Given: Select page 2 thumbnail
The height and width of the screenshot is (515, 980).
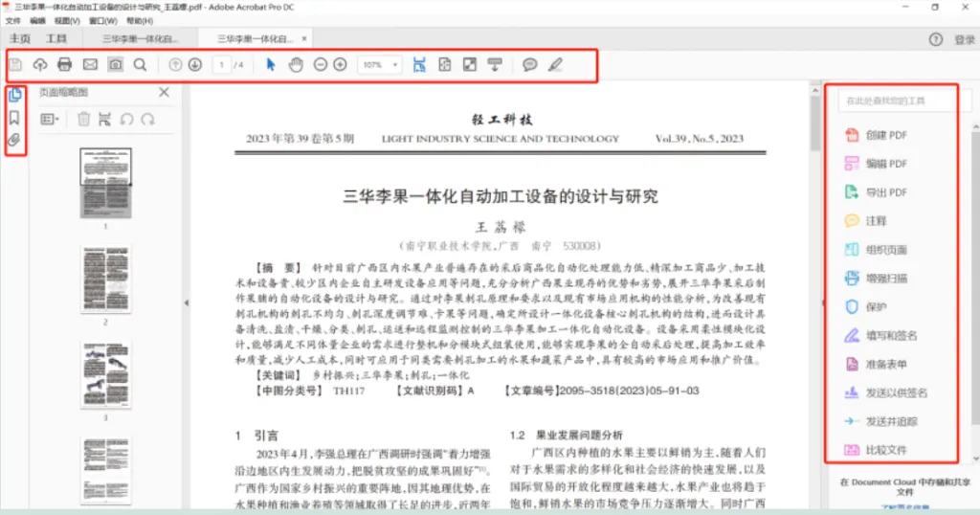Looking at the screenshot, I should 105,279.
